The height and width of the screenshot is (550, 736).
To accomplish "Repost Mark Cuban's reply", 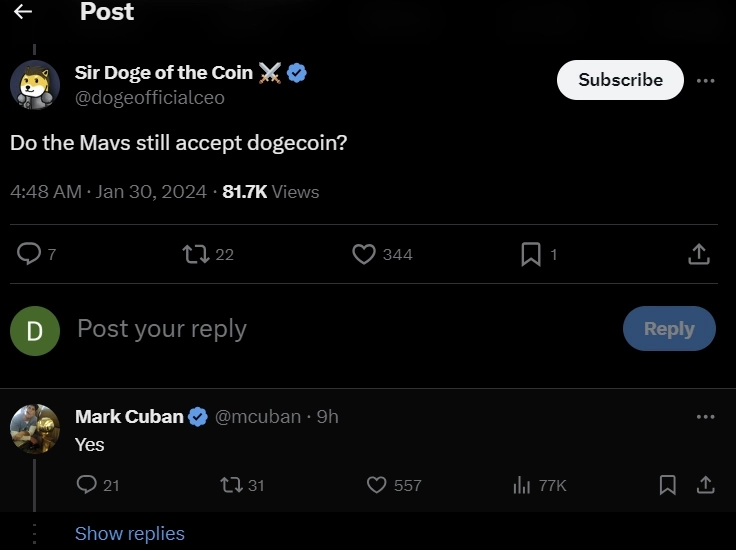I will pyautogui.click(x=231, y=485).
